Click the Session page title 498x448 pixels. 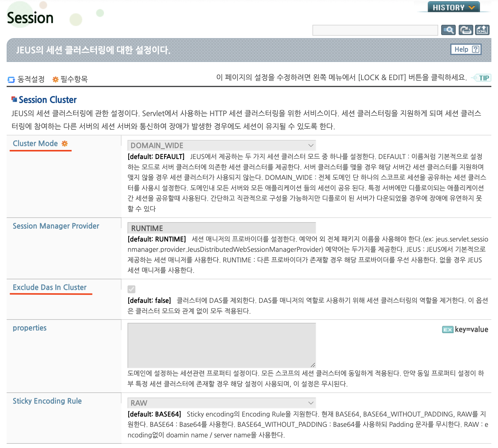[30, 18]
